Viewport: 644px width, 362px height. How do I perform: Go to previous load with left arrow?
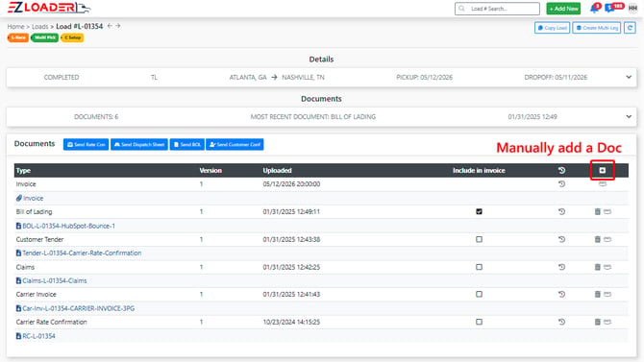110,26
